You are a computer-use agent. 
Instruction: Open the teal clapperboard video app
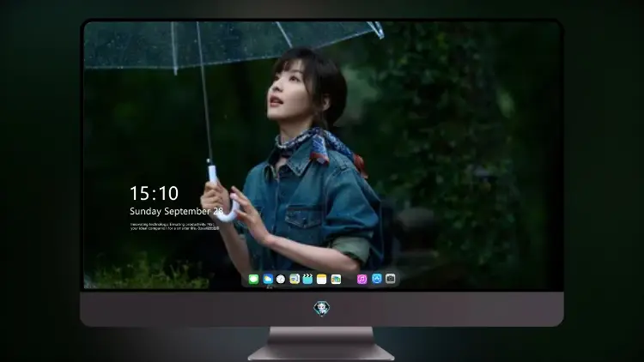tap(307, 280)
